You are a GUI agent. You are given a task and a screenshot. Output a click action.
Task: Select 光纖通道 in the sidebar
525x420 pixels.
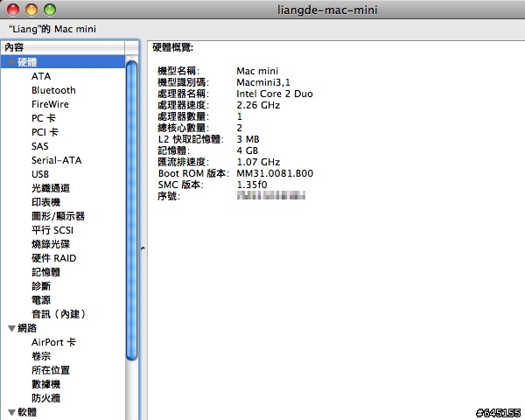point(51,188)
